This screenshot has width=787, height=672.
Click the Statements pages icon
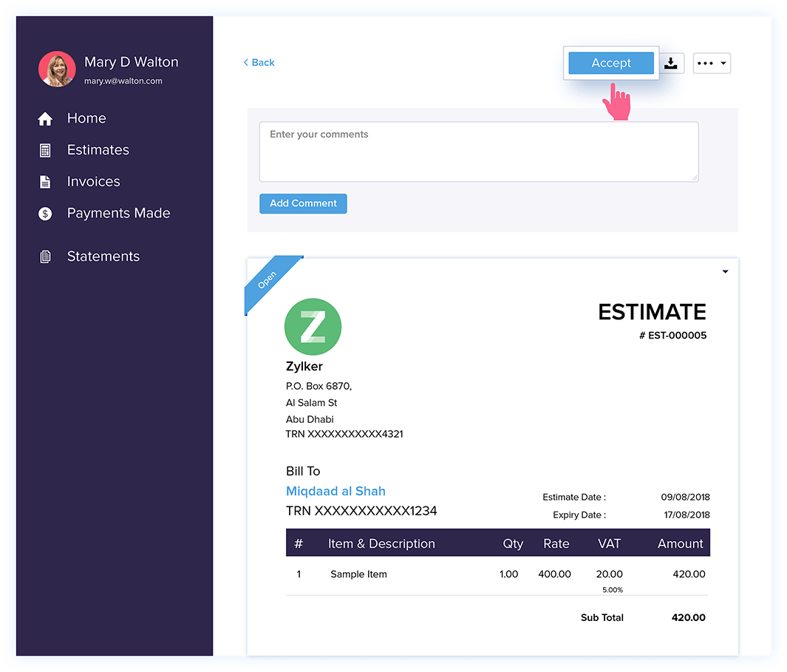pyautogui.click(x=45, y=257)
